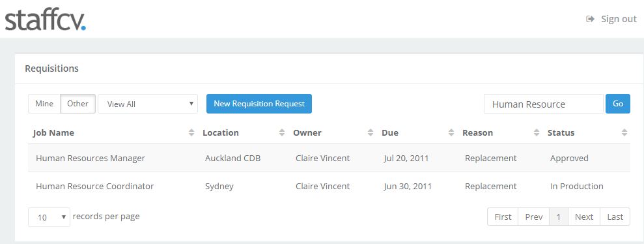Screen dimensions: 644x244
Task: Toggle the Mine filter button
Action: 44,104
